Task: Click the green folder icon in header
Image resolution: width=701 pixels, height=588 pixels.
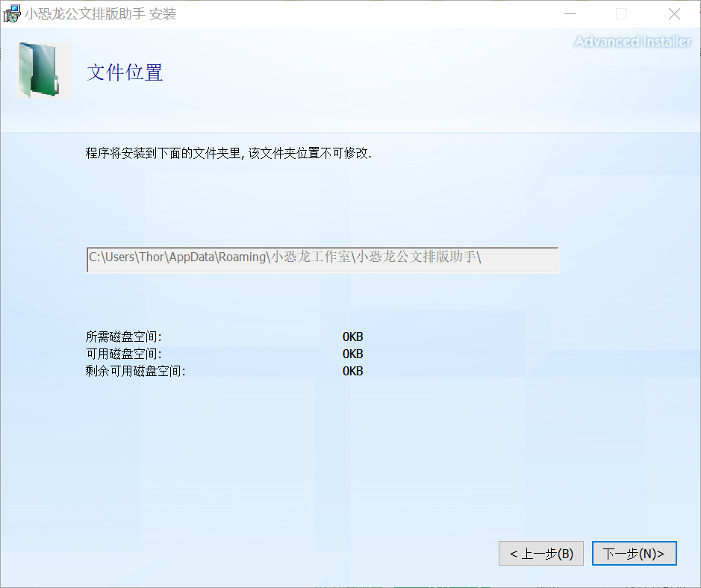Action: pos(43,70)
